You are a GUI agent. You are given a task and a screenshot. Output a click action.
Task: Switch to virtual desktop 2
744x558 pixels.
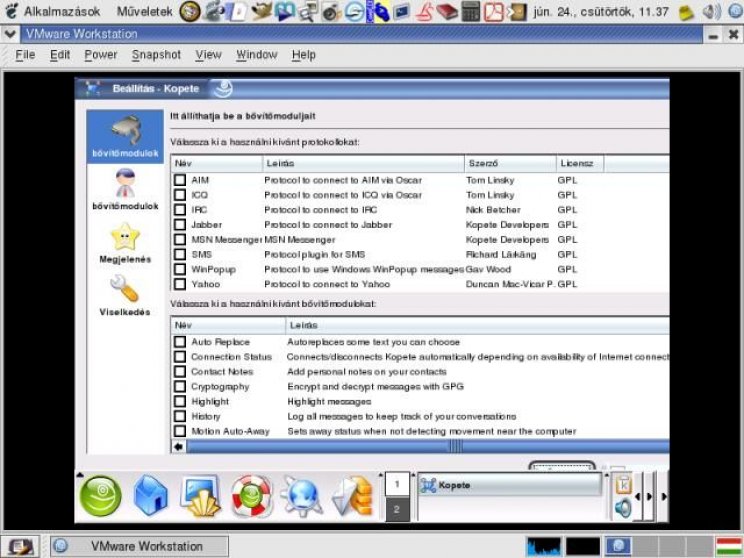397,510
